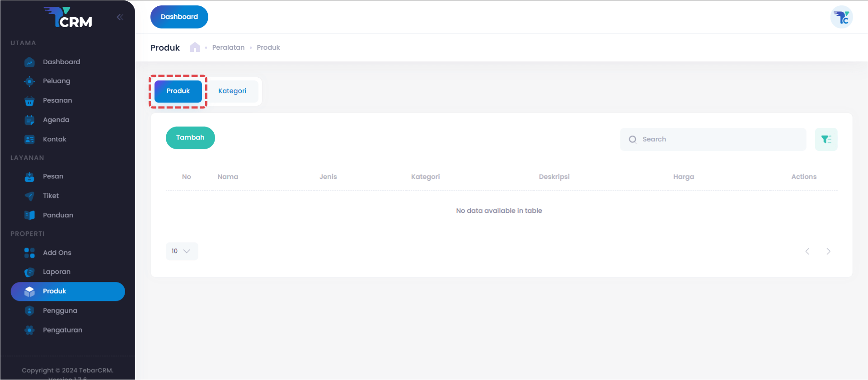Image resolution: width=868 pixels, height=380 pixels.
Task: Switch to the Kategori tab
Action: coord(232,91)
